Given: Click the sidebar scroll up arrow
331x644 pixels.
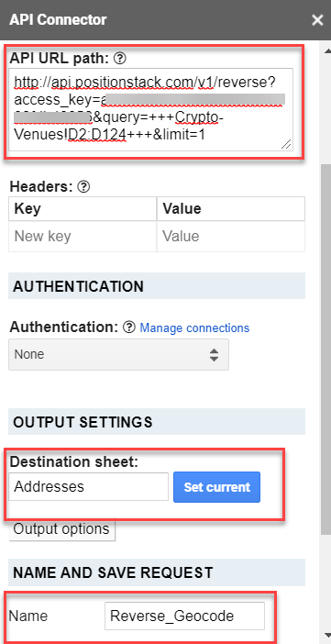Looking at the screenshot, I should tap(326, 50).
